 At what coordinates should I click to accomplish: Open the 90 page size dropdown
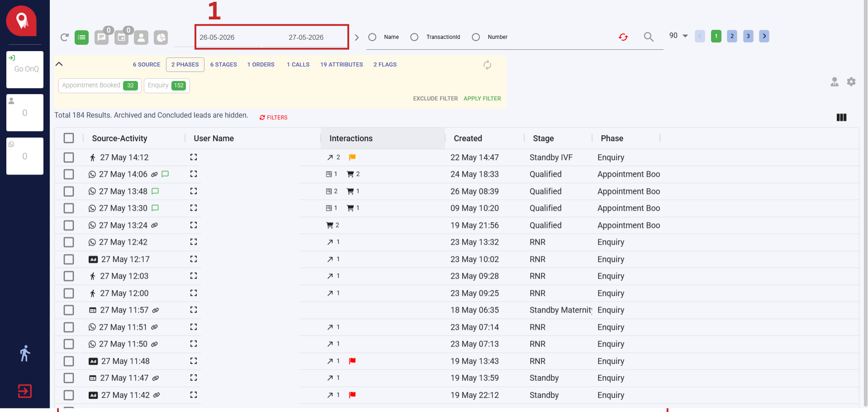click(678, 36)
